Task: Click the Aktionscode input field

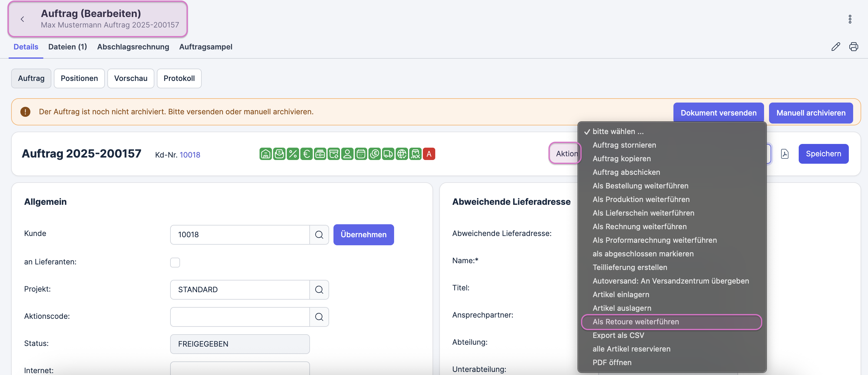Action: click(x=239, y=317)
